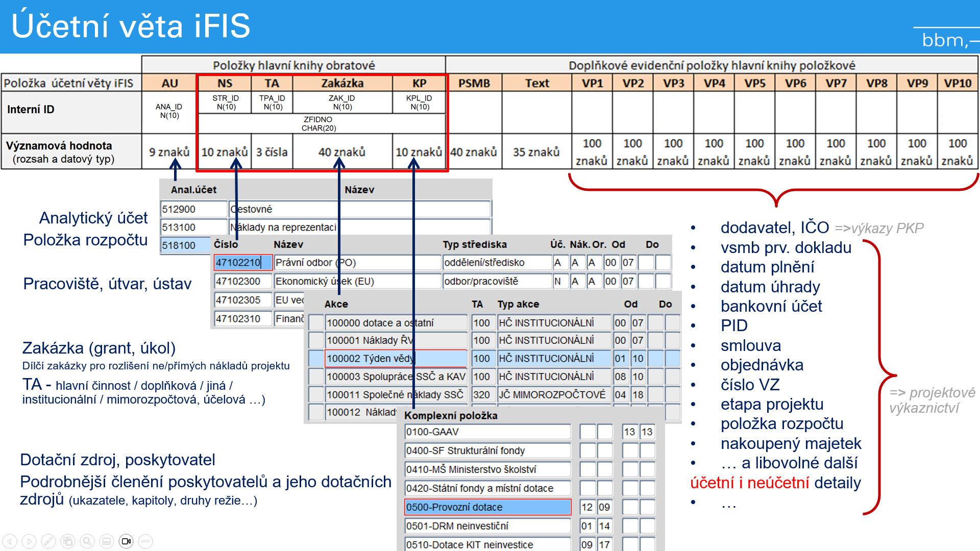The height and width of the screenshot is (551, 980).
Task: Select akce 100000 dotace a ostatní
Action: point(396,322)
